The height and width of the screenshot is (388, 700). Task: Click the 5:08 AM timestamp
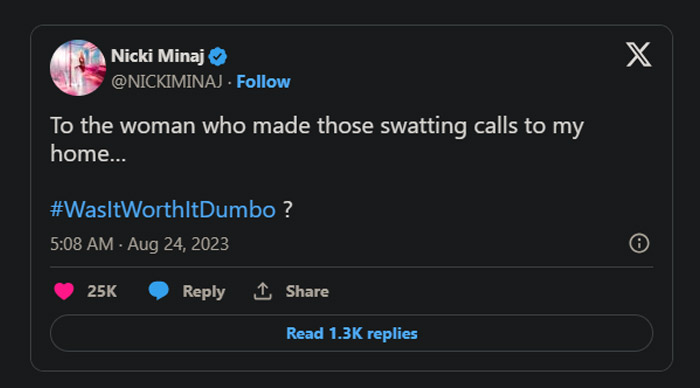[x=82, y=244]
